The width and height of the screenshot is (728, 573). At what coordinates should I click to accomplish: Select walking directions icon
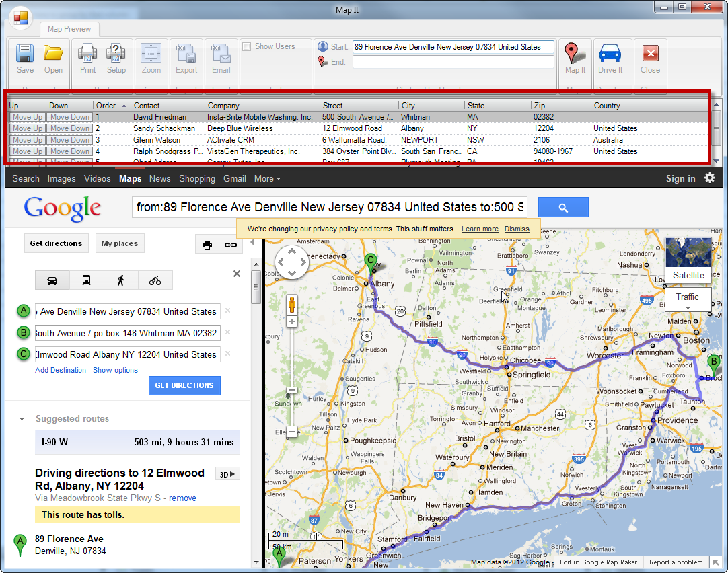pos(120,280)
